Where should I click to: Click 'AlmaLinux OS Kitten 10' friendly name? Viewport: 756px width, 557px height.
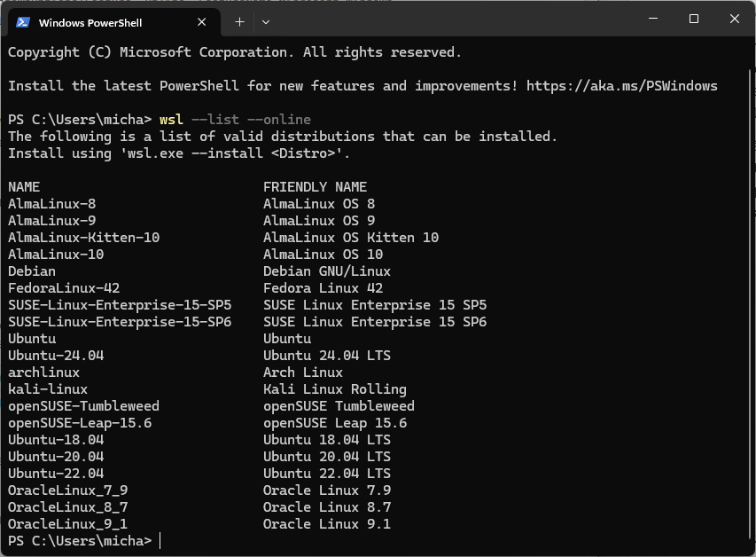tap(350, 238)
